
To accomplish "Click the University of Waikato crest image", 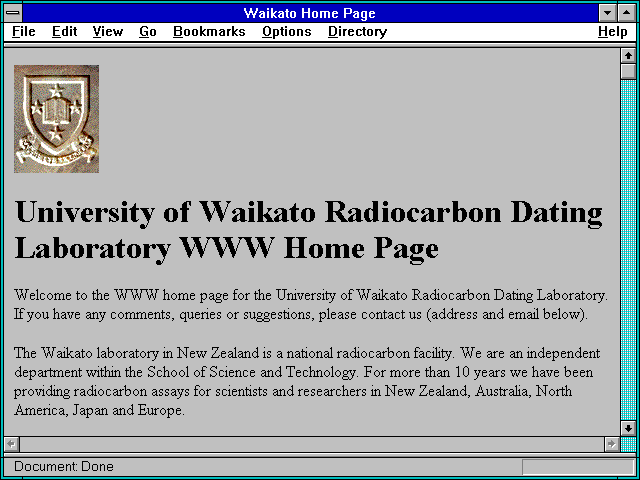I will coord(56,119).
